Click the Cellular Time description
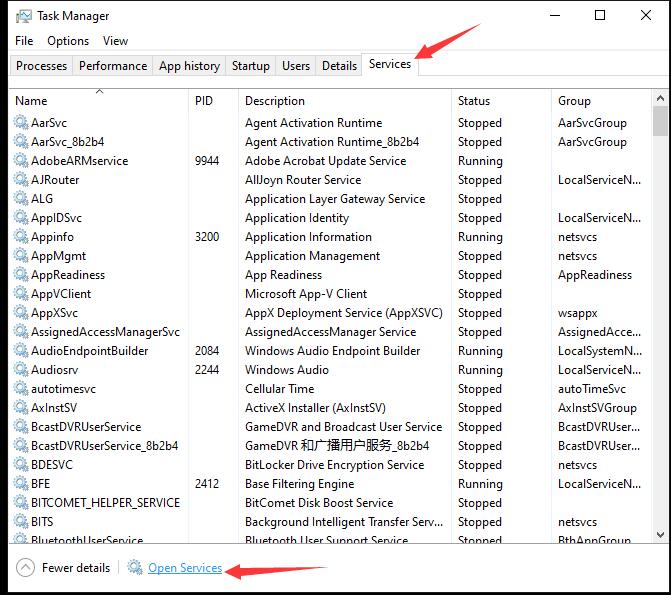671x595 pixels. click(x=279, y=388)
